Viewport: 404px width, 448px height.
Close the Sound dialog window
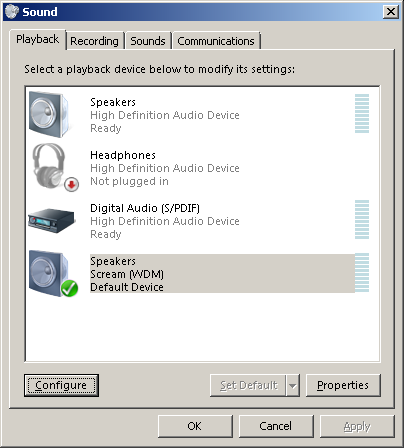coord(391,12)
